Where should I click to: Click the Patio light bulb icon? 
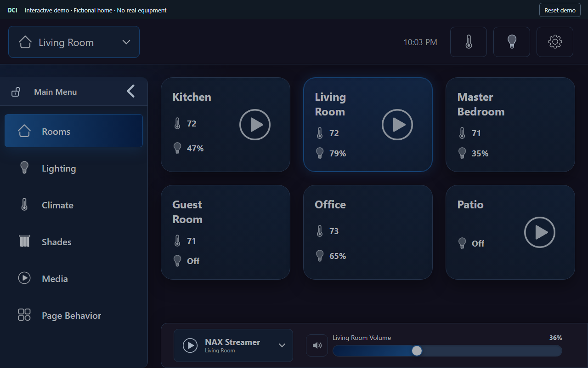tap(462, 243)
